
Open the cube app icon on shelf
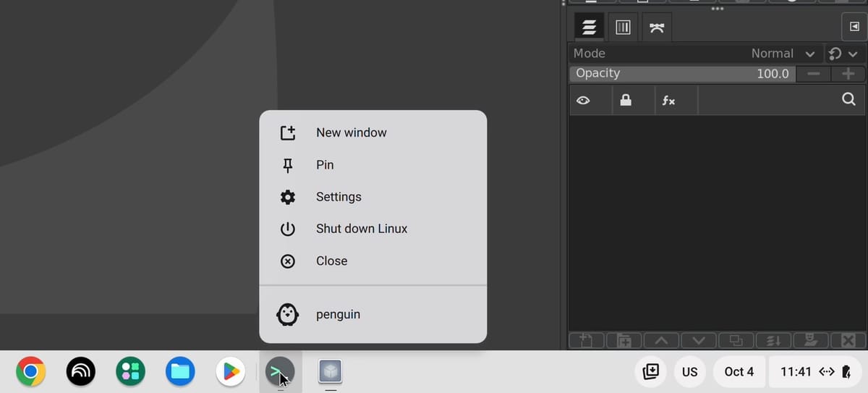331,372
